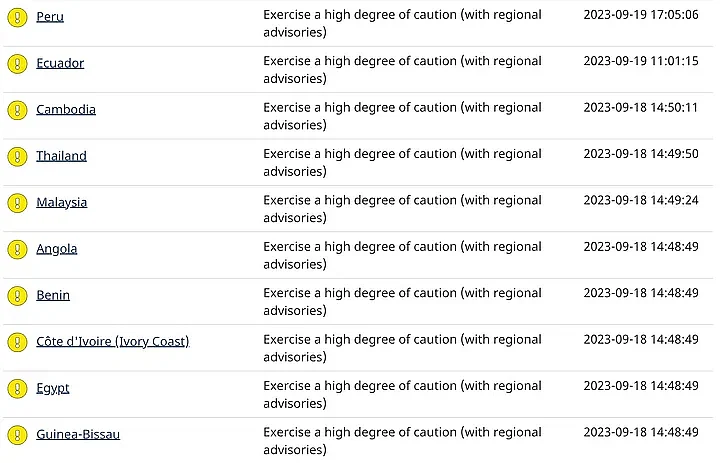
Task: Open the Thailand country link
Action: [61, 156]
